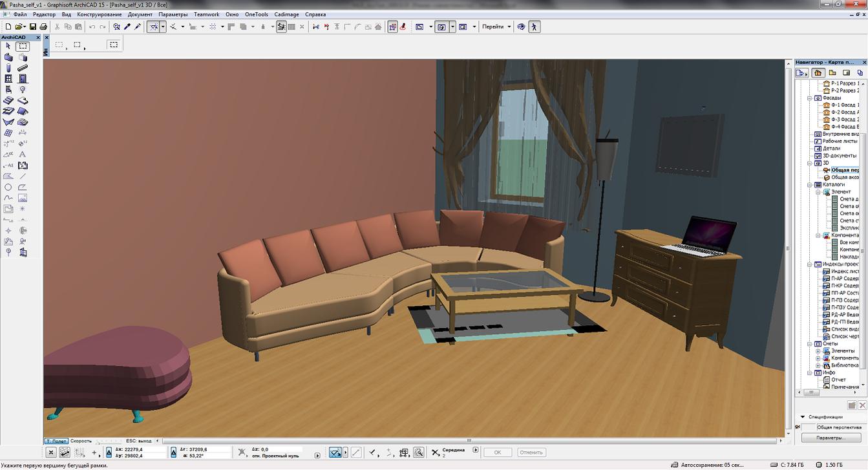Collapse the Каталоги tree node
Viewport: 868px width, 470px height.
pos(810,185)
